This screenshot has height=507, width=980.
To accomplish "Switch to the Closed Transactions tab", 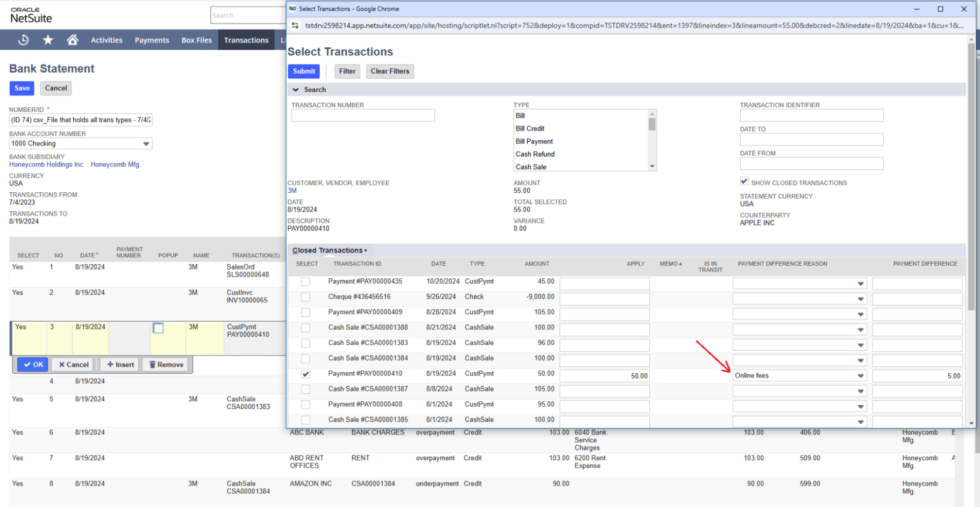I will click(x=330, y=250).
